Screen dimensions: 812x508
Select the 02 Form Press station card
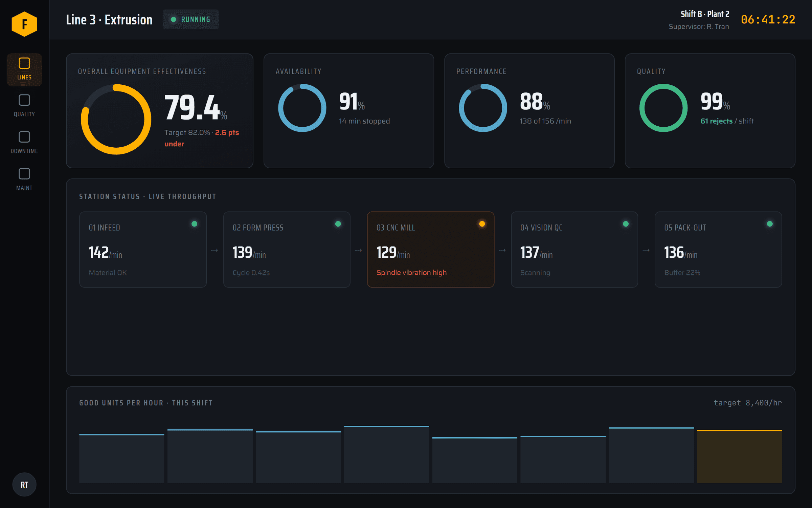coord(287,250)
